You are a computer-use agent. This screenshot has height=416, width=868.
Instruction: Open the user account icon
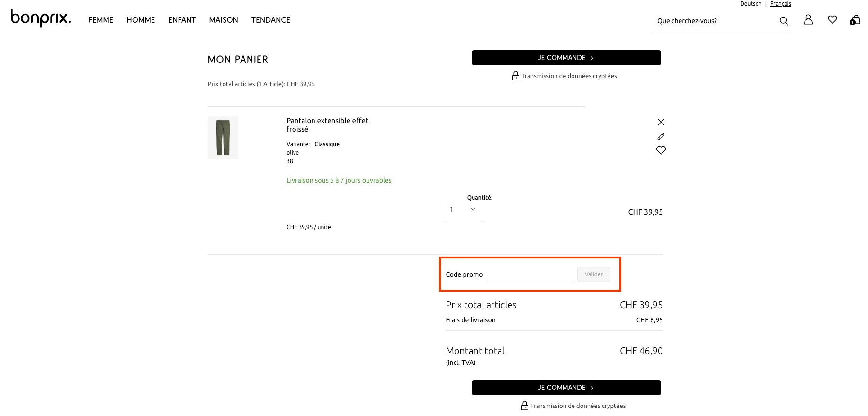(808, 19)
